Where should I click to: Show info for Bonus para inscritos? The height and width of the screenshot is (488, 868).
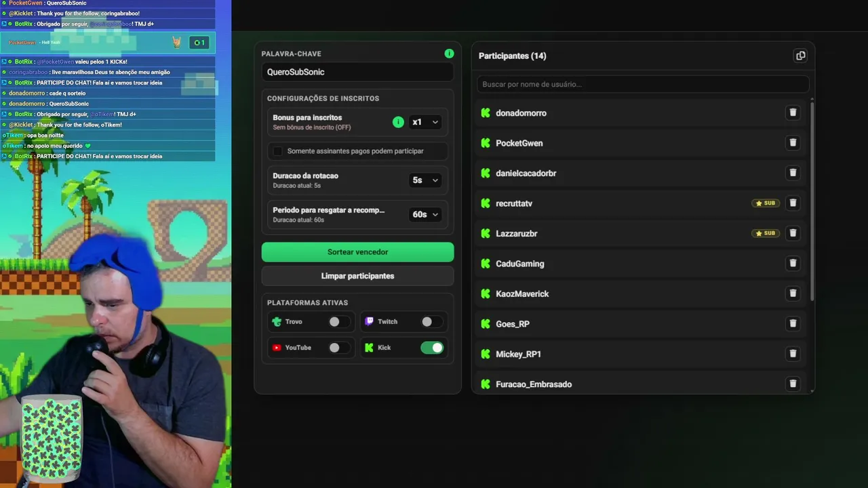point(398,122)
